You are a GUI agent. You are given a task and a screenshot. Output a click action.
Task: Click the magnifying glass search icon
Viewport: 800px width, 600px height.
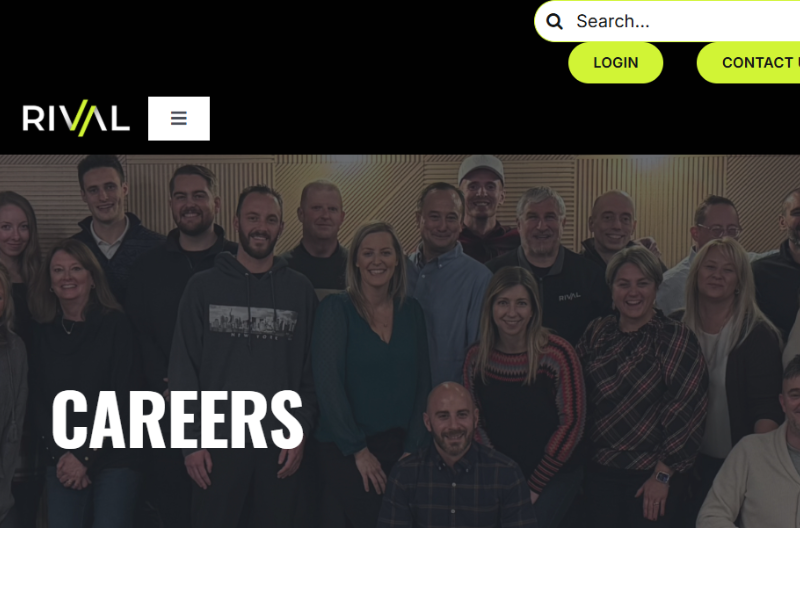click(x=554, y=21)
